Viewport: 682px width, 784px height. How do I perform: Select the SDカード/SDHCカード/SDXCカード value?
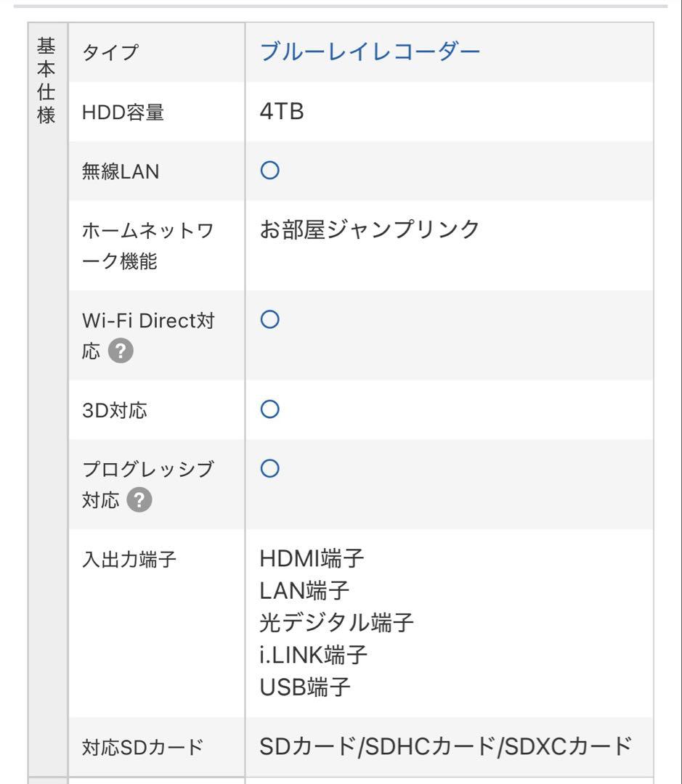[x=443, y=746]
